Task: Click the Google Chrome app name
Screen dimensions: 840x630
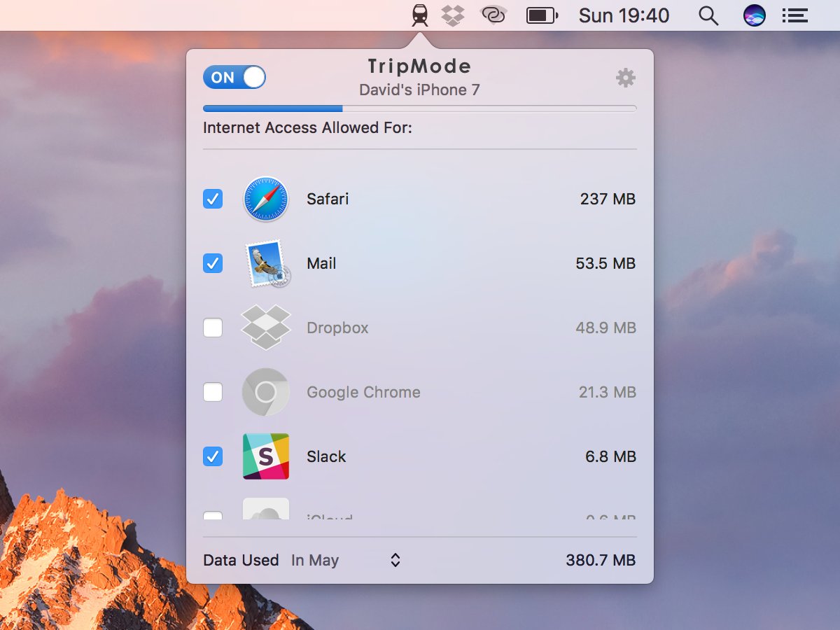Action: click(x=363, y=392)
